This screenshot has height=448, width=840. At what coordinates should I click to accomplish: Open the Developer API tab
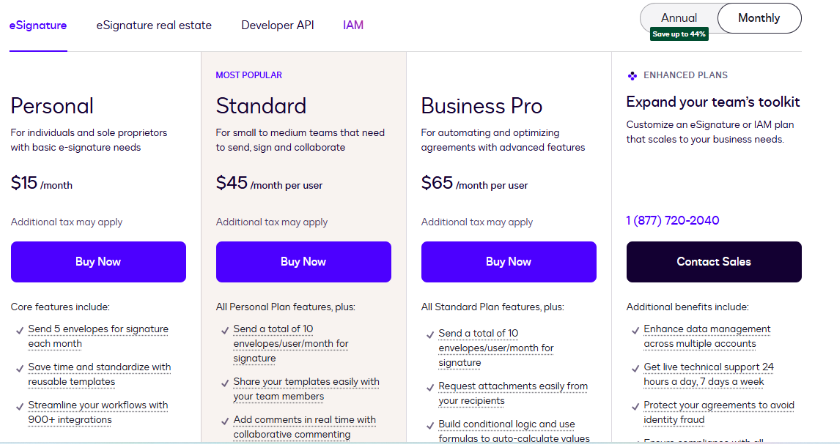pyautogui.click(x=277, y=24)
